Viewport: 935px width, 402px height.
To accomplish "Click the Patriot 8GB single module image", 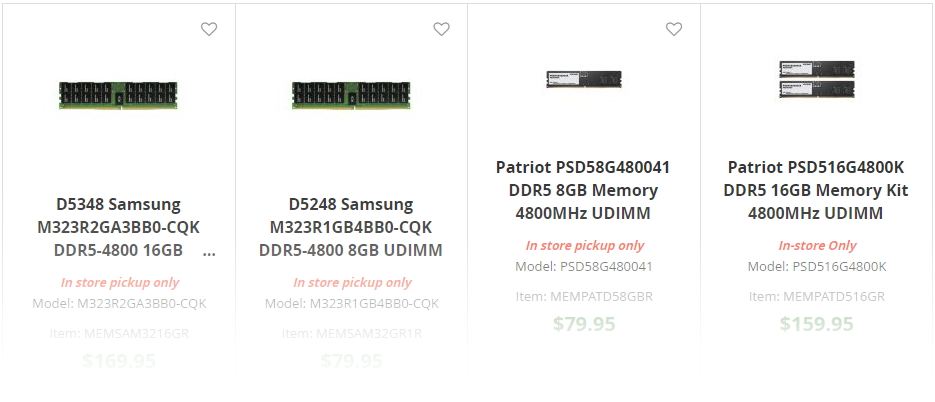I will 584,80.
